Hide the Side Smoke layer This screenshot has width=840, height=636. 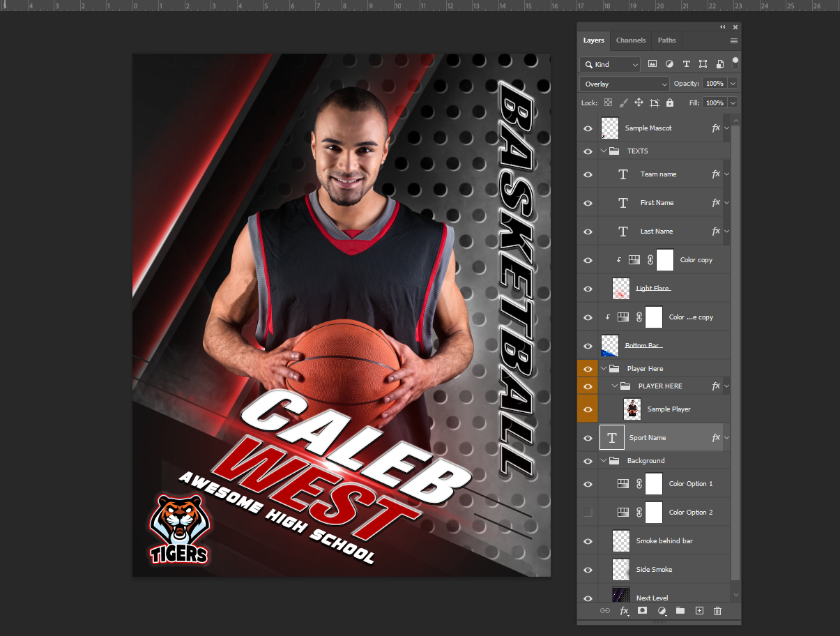coord(588,569)
